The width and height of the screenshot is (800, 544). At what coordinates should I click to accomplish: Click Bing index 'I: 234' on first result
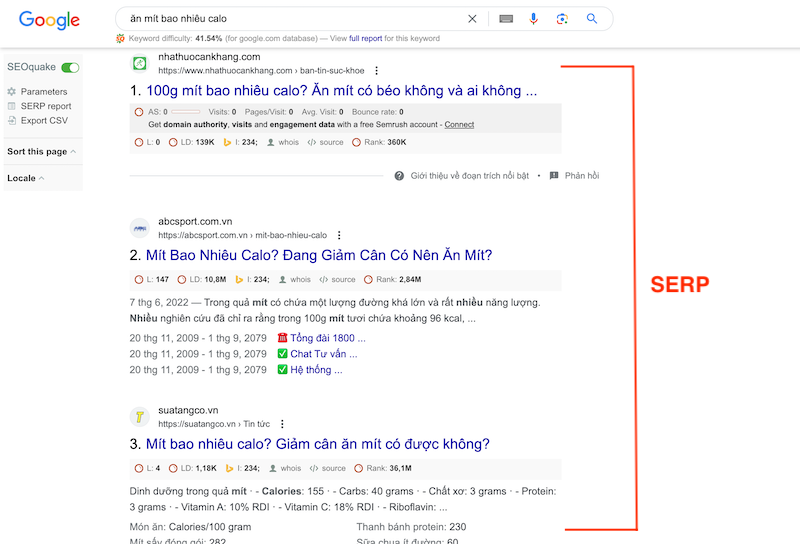[240, 142]
